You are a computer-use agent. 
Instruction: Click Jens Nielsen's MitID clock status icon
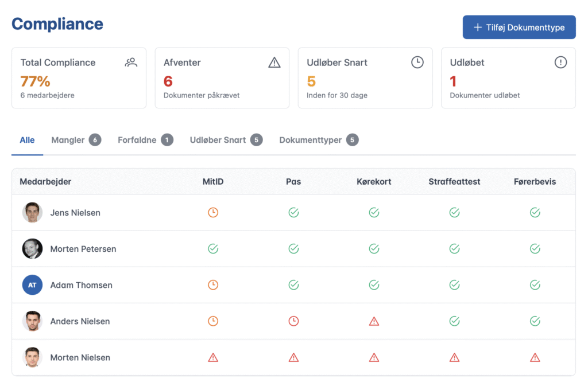(213, 213)
